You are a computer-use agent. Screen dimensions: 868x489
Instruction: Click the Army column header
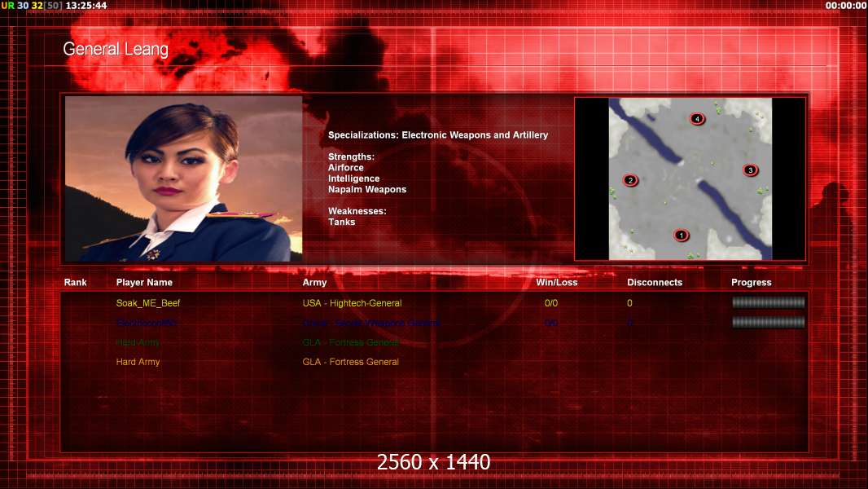314,283
